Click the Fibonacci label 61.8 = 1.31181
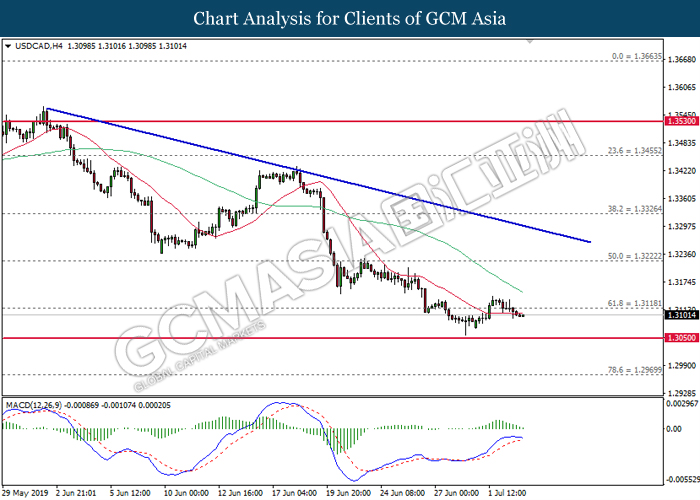 [x=635, y=303]
